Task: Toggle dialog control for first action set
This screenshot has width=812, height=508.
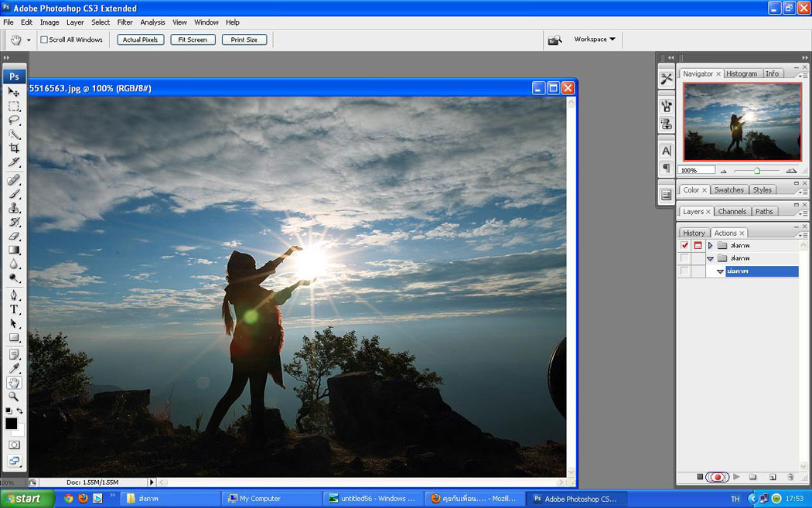Action: coord(698,246)
